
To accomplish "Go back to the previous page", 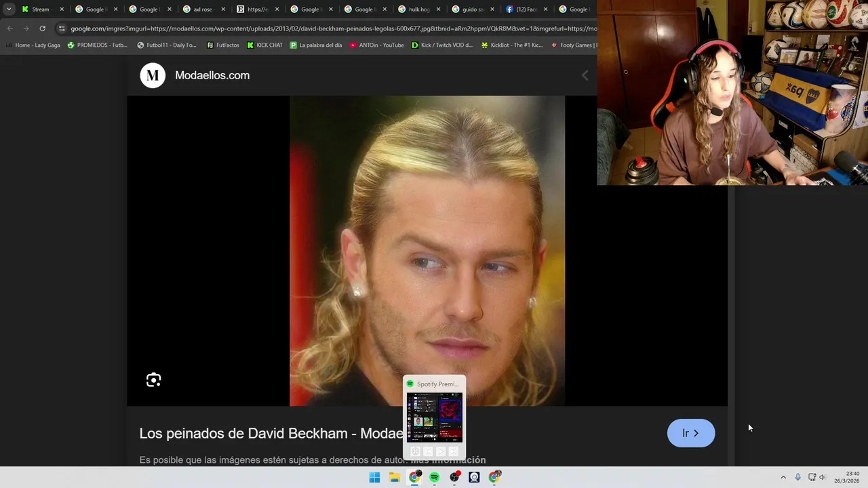I will tap(9, 28).
